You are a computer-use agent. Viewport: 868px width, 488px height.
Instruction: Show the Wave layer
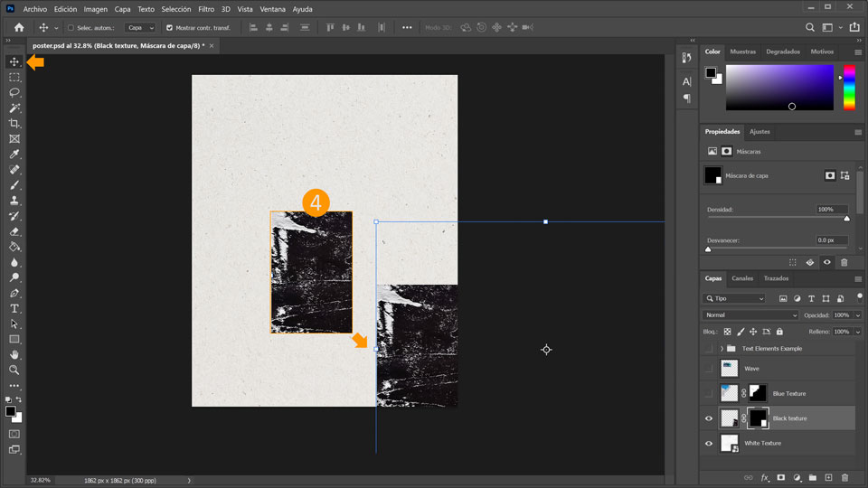point(709,369)
